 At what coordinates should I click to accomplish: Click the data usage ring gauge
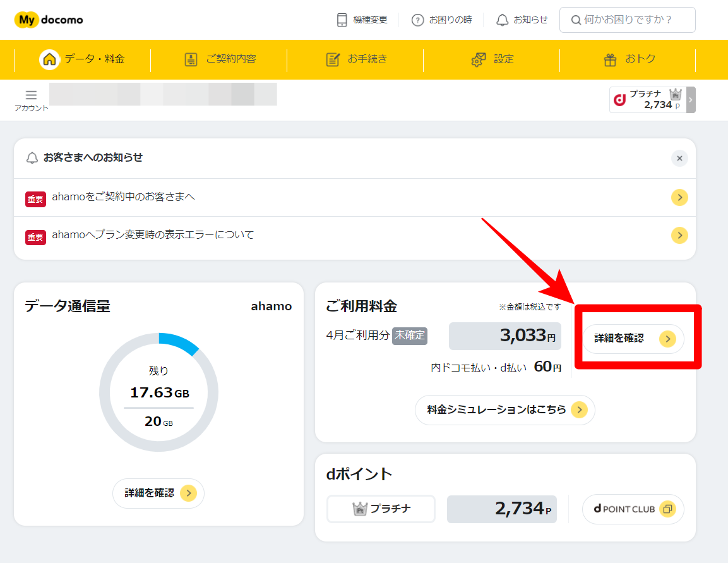(x=158, y=392)
